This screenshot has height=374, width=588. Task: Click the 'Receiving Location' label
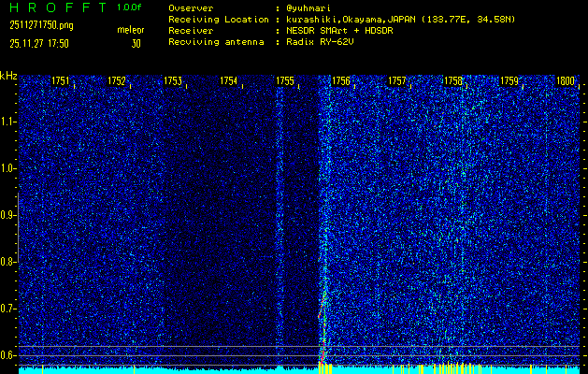219,20
